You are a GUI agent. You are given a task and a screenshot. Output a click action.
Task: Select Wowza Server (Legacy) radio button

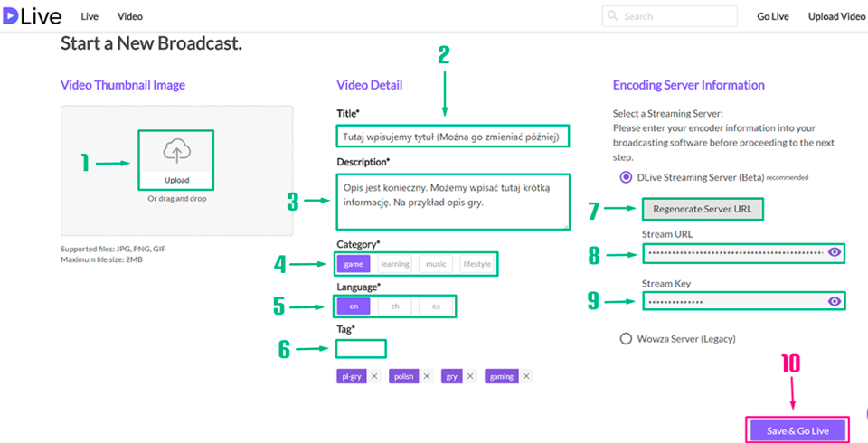[x=626, y=339]
